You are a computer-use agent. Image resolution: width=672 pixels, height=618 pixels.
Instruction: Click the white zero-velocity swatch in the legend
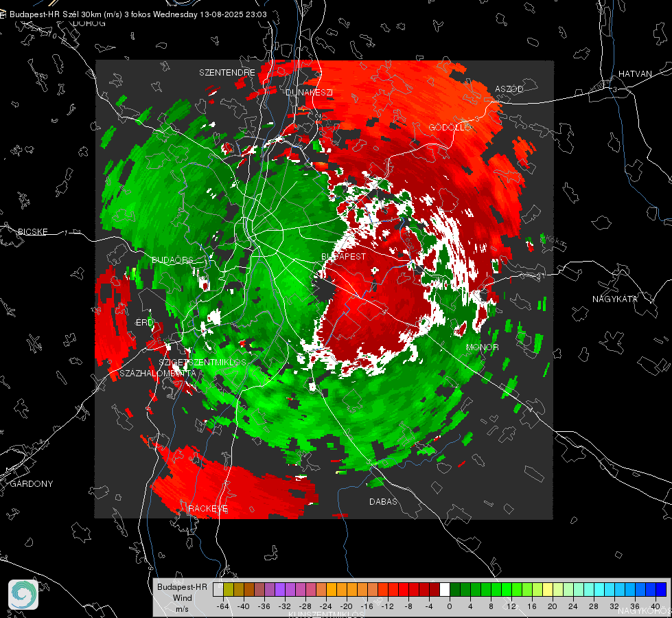(445, 590)
